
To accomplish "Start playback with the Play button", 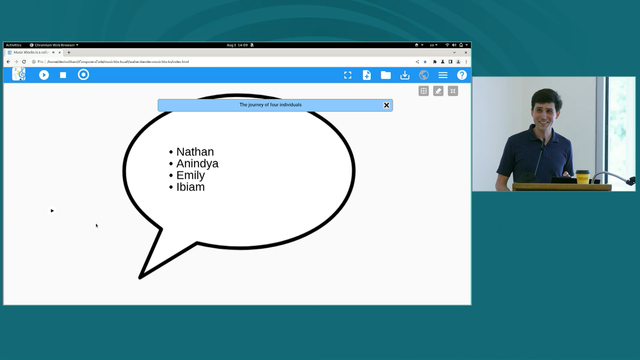I will [x=44, y=75].
